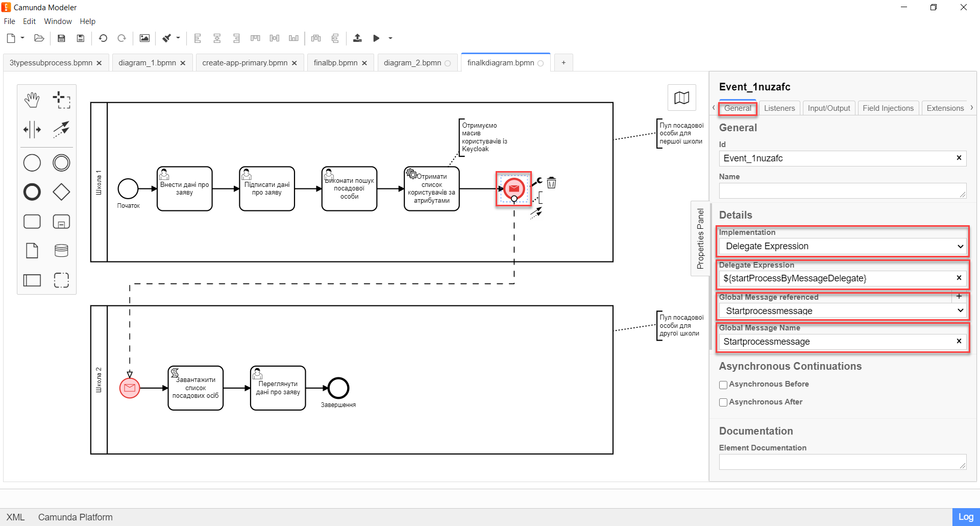Screen dimensions: 980x526
Task: Add a new global message with plus button
Action: [959, 296]
